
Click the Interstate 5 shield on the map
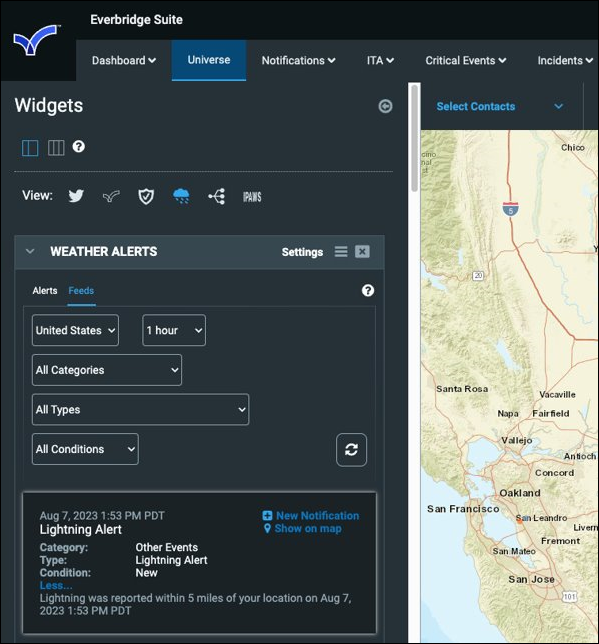(510, 209)
